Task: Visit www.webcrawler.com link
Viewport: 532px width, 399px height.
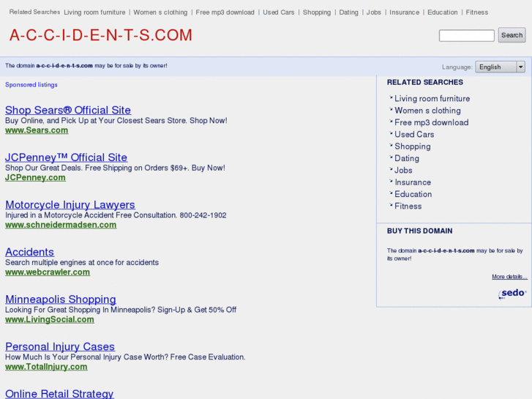Action: tap(48, 272)
